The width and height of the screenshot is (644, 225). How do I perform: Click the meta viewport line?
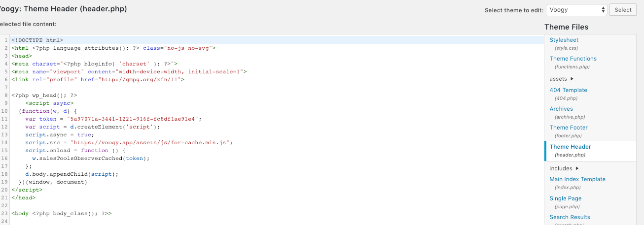pyautogui.click(x=129, y=71)
